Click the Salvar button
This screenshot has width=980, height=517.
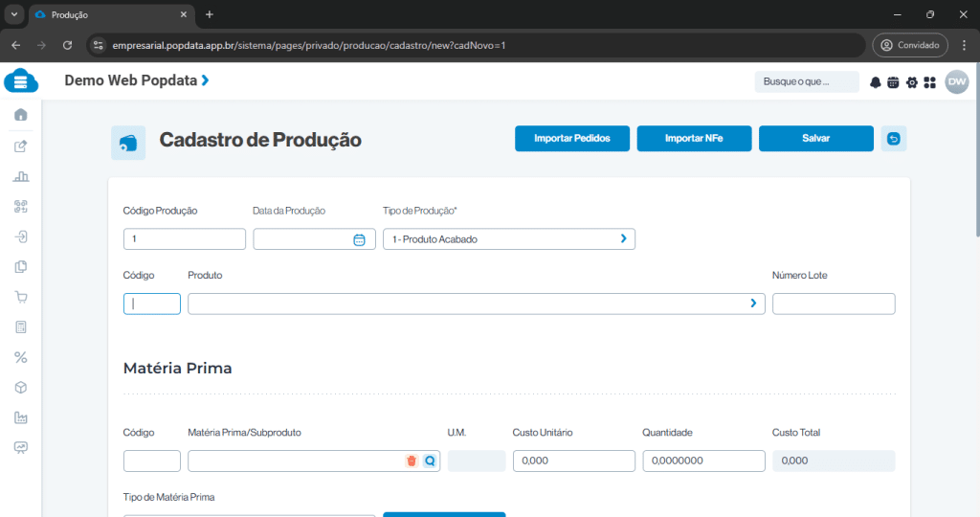coord(815,139)
